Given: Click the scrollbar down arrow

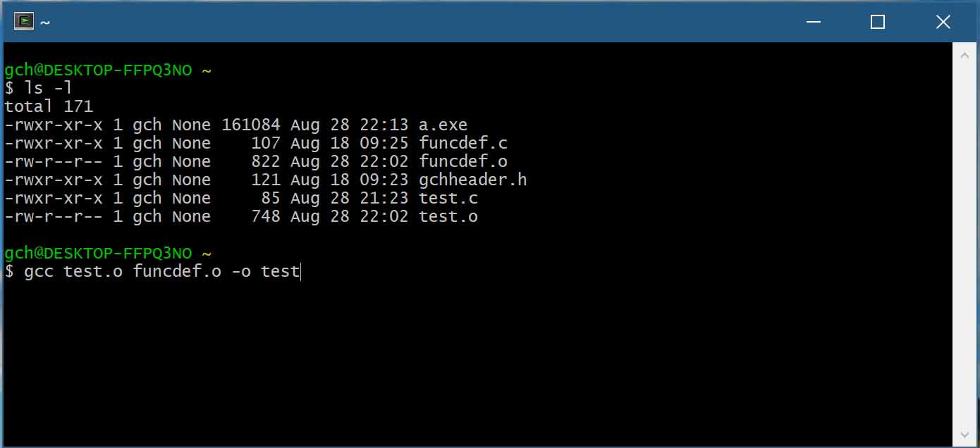Looking at the screenshot, I should coord(964,433).
